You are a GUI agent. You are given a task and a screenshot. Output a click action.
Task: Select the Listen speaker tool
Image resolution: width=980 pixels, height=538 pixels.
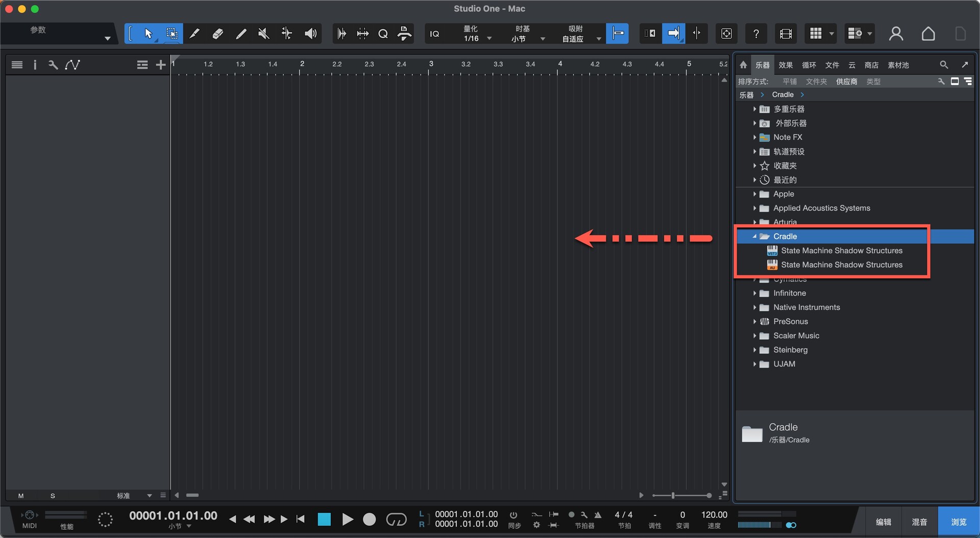click(310, 34)
